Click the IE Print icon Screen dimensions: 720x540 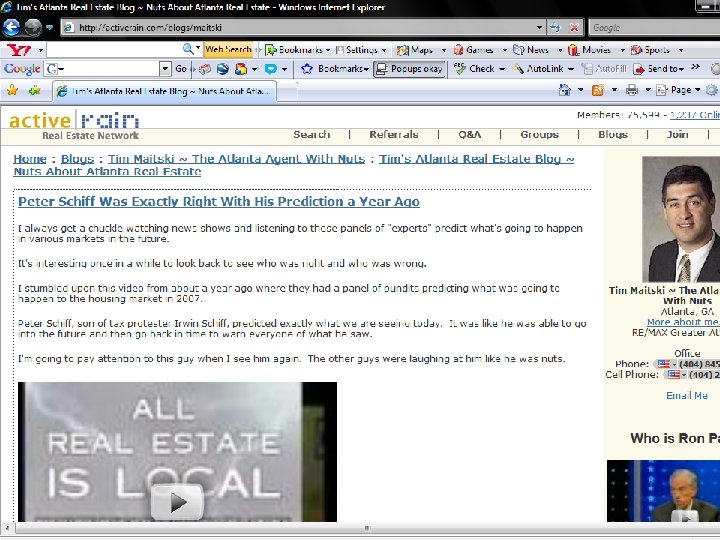click(x=632, y=90)
